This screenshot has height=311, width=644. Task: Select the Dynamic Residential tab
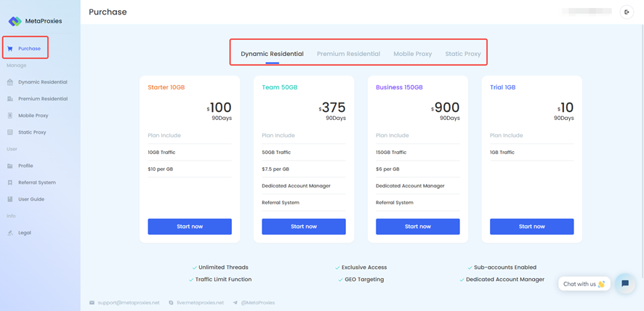(272, 54)
